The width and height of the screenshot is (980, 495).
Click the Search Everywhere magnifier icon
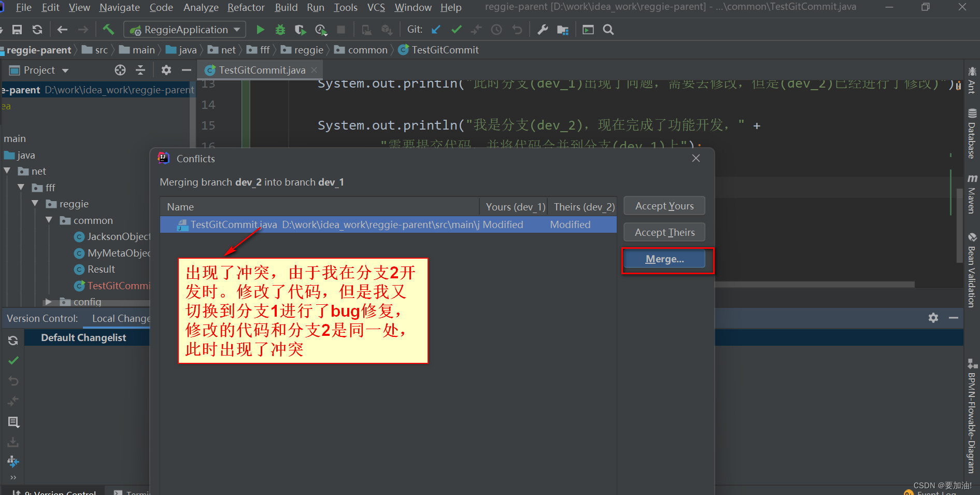pyautogui.click(x=608, y=30)
